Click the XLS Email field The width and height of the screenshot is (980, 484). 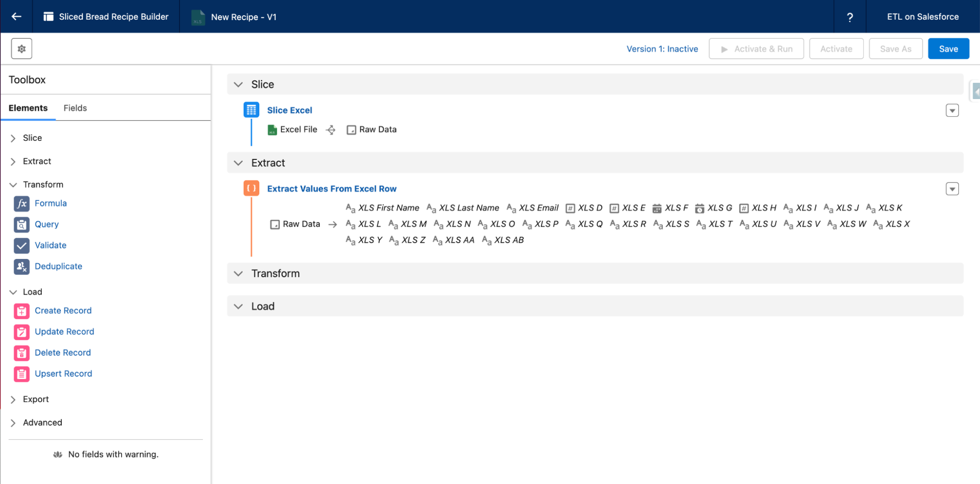click(x=538, y=208)
